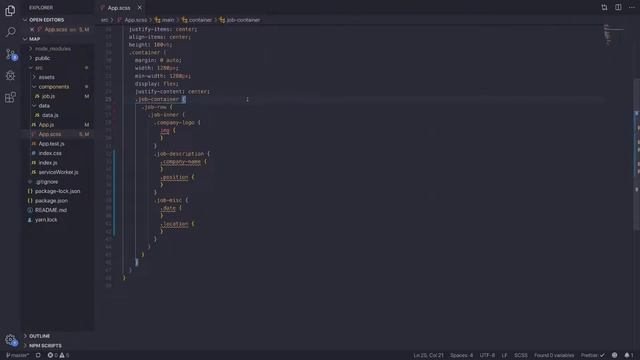
Task: Open serviceWorker.js file
Action: [58, 172]
